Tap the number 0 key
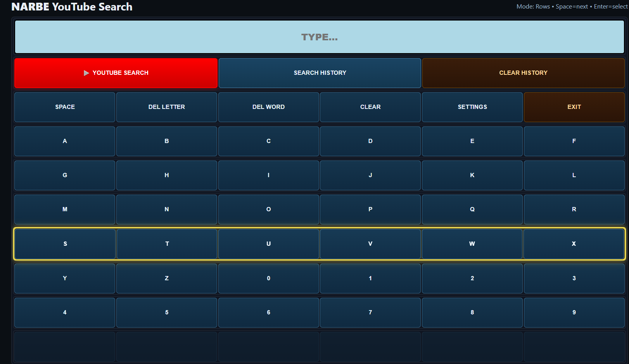Screen dimensions: 629x364 pos(268,278)
